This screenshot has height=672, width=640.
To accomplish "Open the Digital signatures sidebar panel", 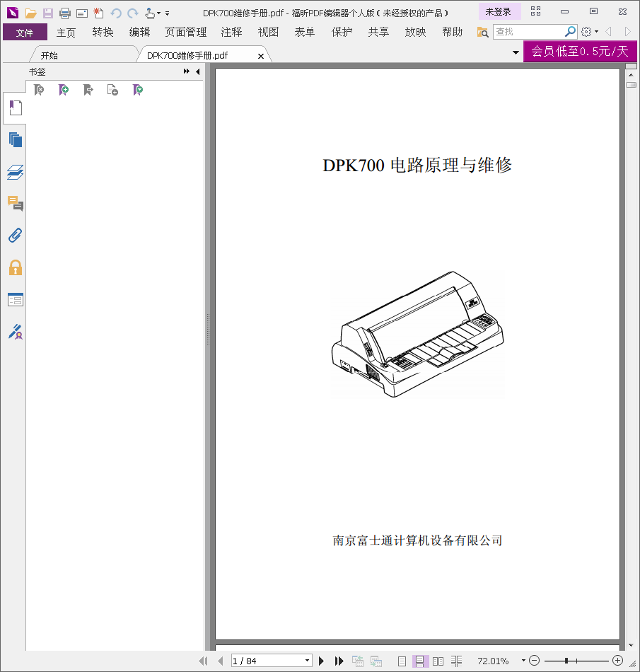I will pos(16,332).
